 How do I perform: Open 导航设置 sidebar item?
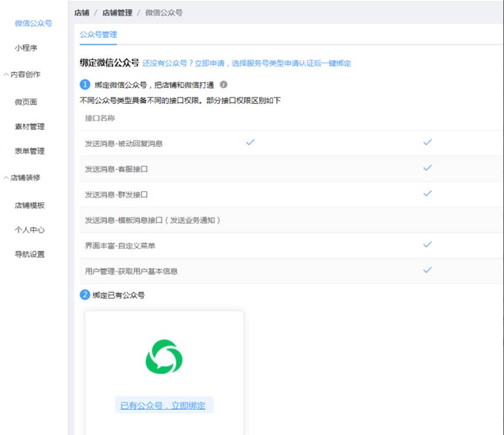pos(30,254)
